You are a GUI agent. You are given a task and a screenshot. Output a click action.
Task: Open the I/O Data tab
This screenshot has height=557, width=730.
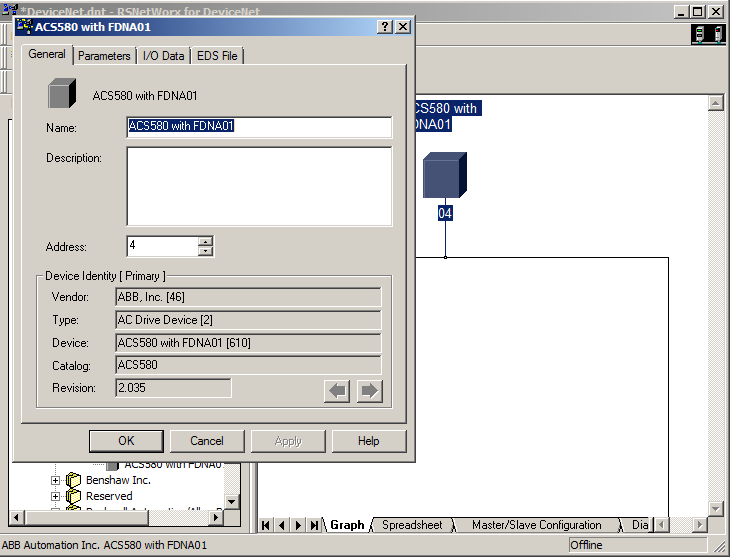164,56
